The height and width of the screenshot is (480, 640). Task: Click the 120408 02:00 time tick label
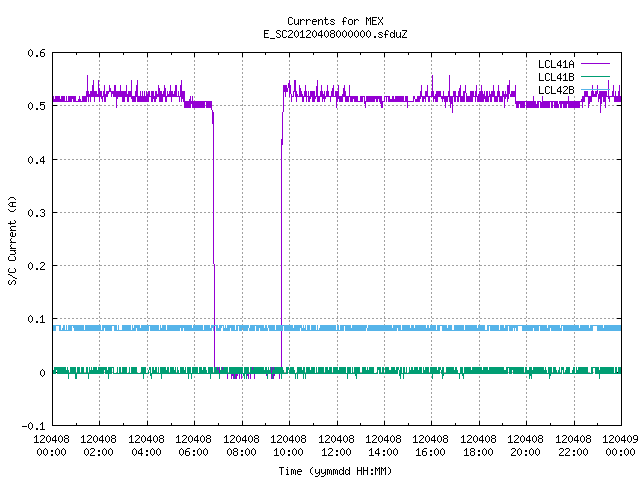[98, 446]
